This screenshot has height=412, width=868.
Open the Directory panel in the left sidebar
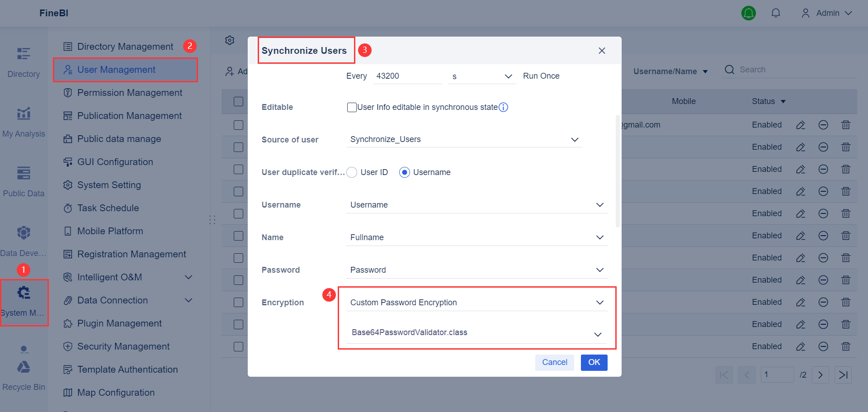pos(24,61)
